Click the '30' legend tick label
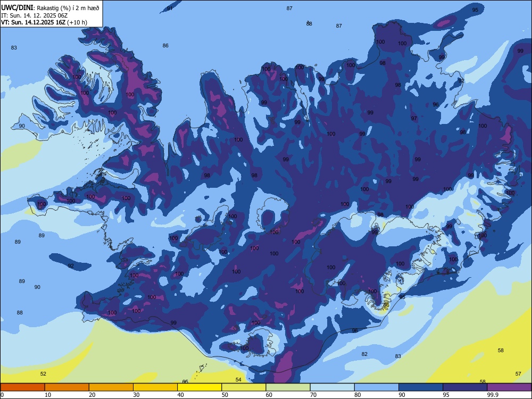 click(136, 395)
